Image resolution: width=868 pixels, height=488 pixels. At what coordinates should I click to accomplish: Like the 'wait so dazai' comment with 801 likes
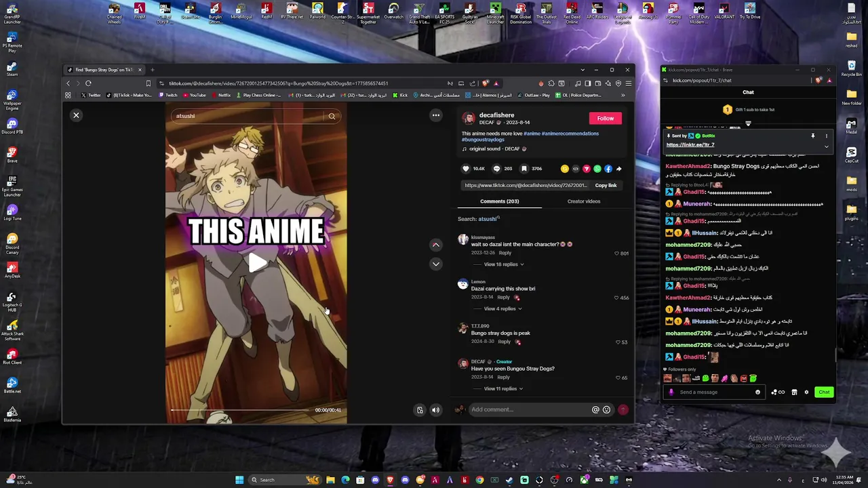tap(616, 253)
